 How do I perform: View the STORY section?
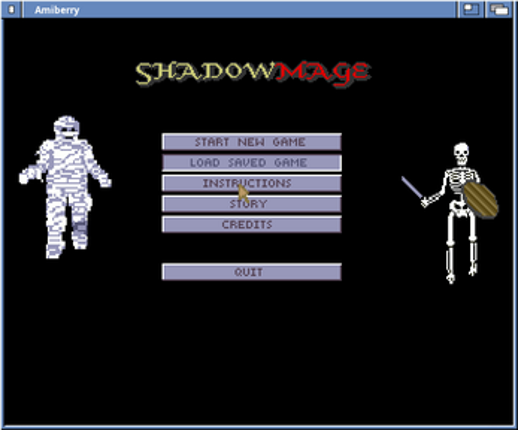click(x=252, y=204)
